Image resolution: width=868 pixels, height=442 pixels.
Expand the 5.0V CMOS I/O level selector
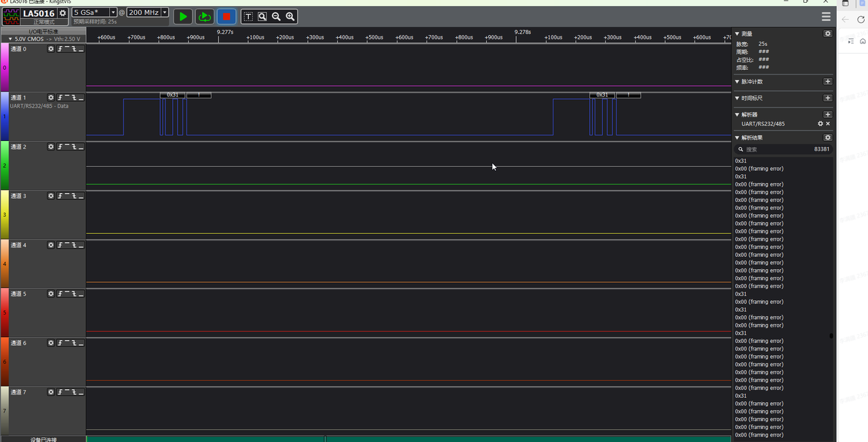(10, 39)
